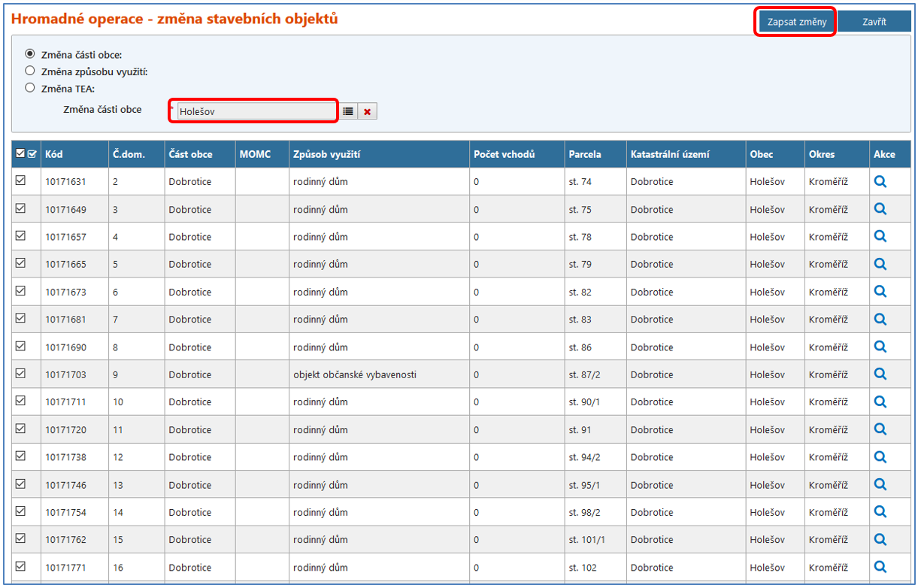This screenshot has width=918, height=588.
Task: Open the list picker next to Holešov field
Action: (x=348, y=111)
